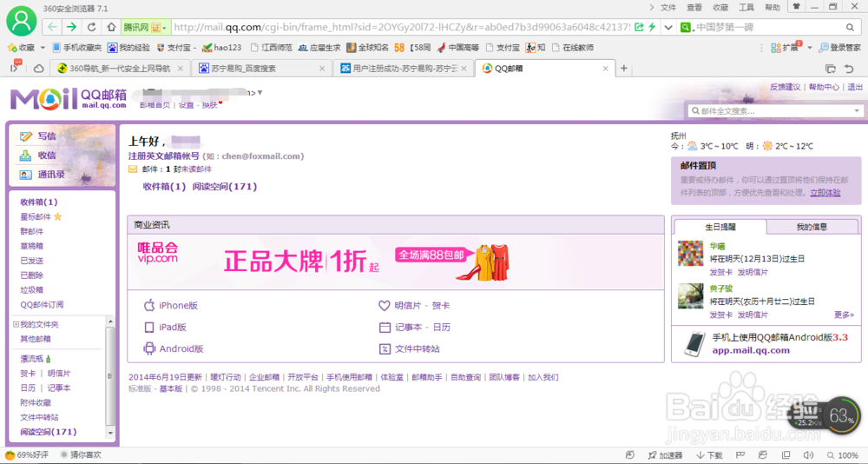The width and height of the screenshot is (868, 464).
Task: Click 下载 downloads in status bar
Action: tap(710, 455)
